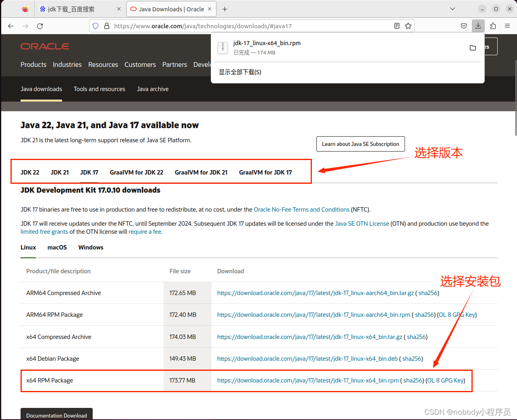This screenshot has width=517, height=420.
Task: Click the 173.77 MB file size cell
Action: click(187, 380)
